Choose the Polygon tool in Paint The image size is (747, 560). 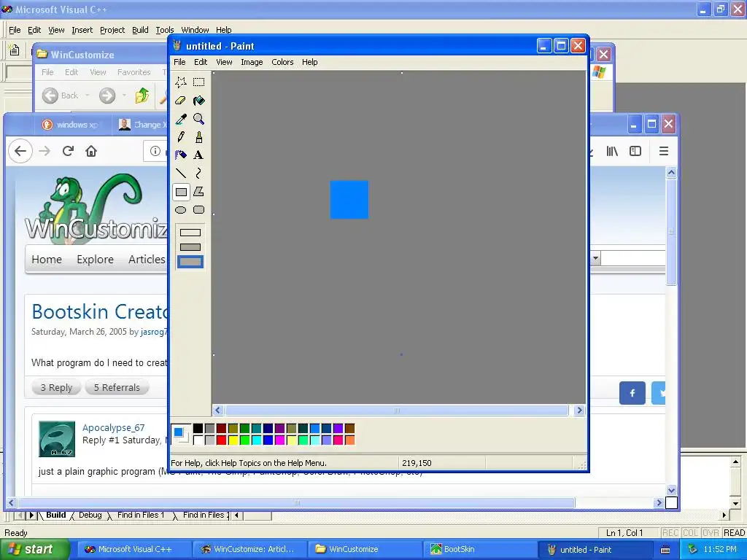coord(198,192)
